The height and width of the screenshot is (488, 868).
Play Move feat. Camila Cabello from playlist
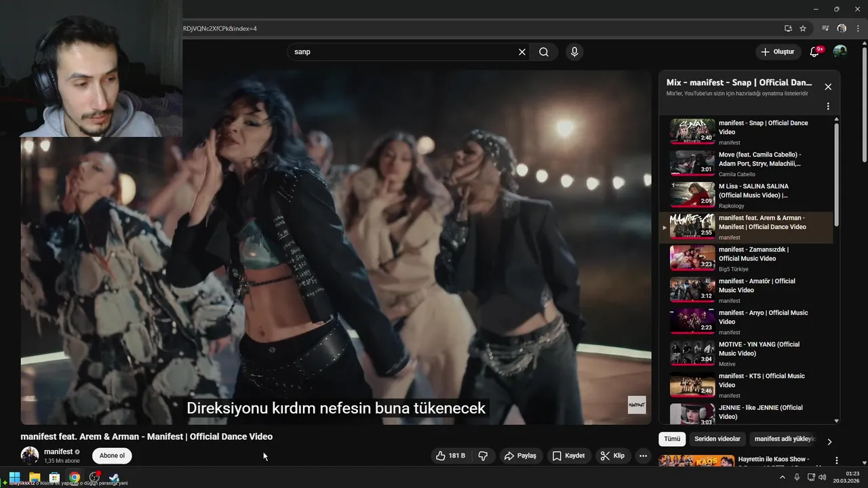(746, 163)
